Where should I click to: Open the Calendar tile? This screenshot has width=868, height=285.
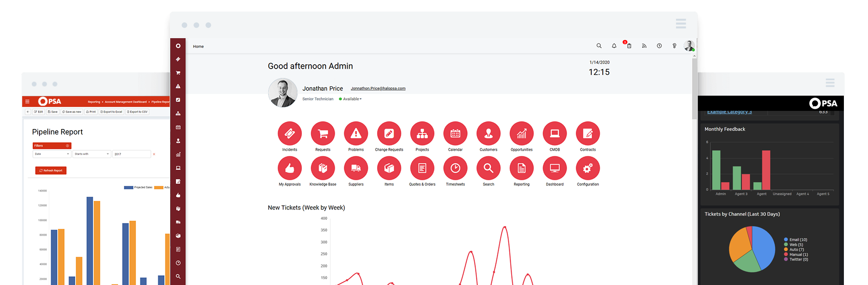[x=455, y=134]
